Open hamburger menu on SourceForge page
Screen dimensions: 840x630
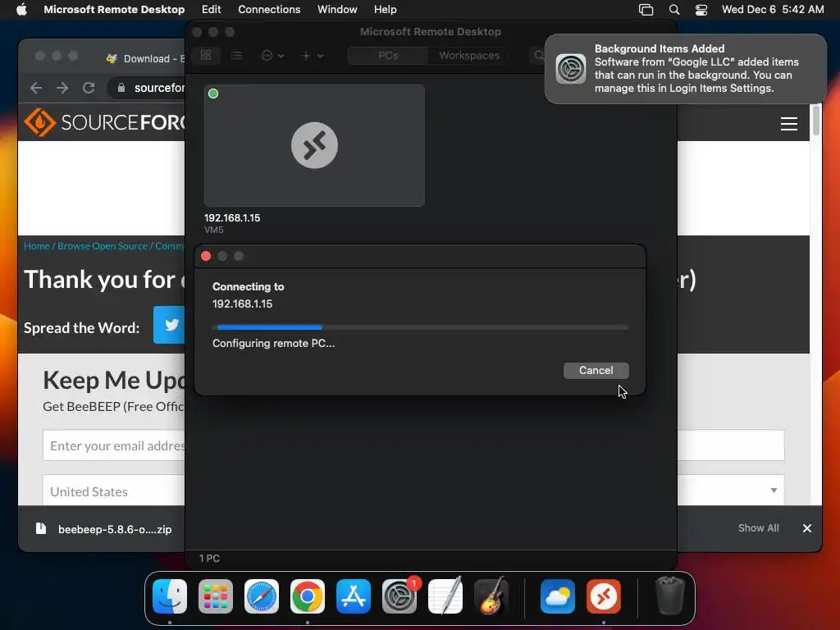(788, 124)
